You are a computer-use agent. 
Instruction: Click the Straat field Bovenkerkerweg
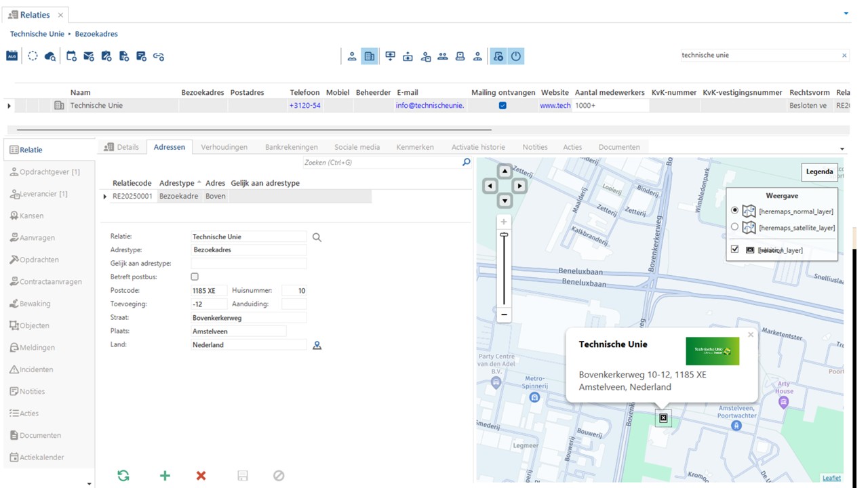(x=249, y=318)
